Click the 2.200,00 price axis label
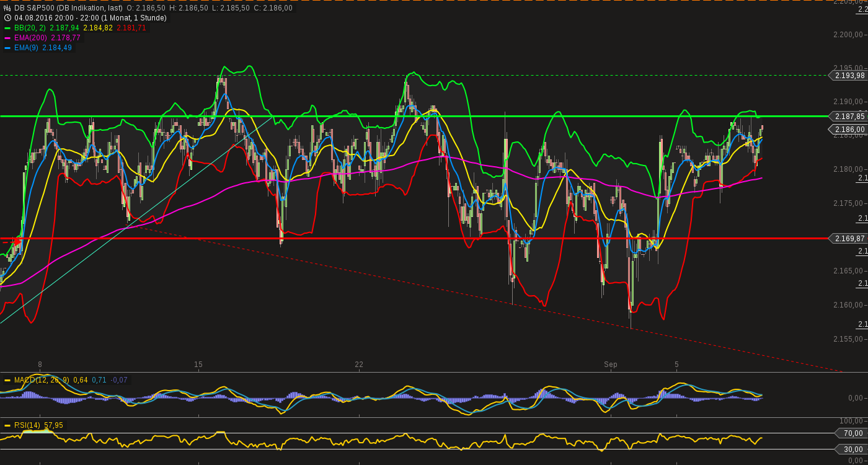The height and width of the screenshot is (465, 868). coord(848,35)
